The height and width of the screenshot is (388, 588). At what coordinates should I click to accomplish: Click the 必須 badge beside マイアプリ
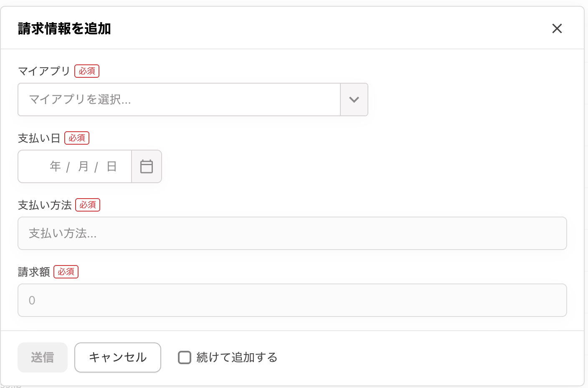click(87, 71)
